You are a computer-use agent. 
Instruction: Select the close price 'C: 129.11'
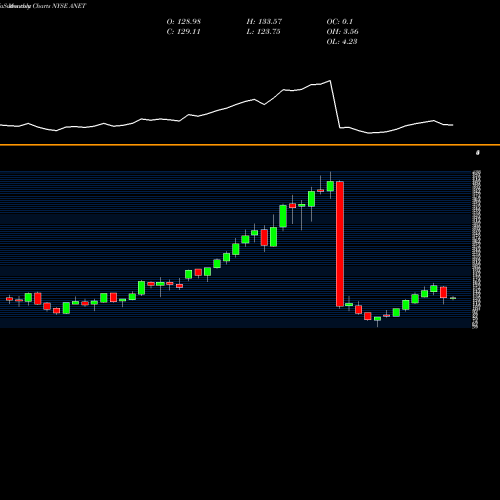click(184, 32)
